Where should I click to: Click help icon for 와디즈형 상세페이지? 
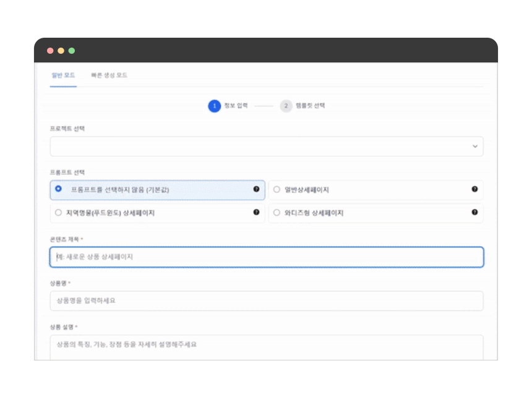(x=474, y=212)
